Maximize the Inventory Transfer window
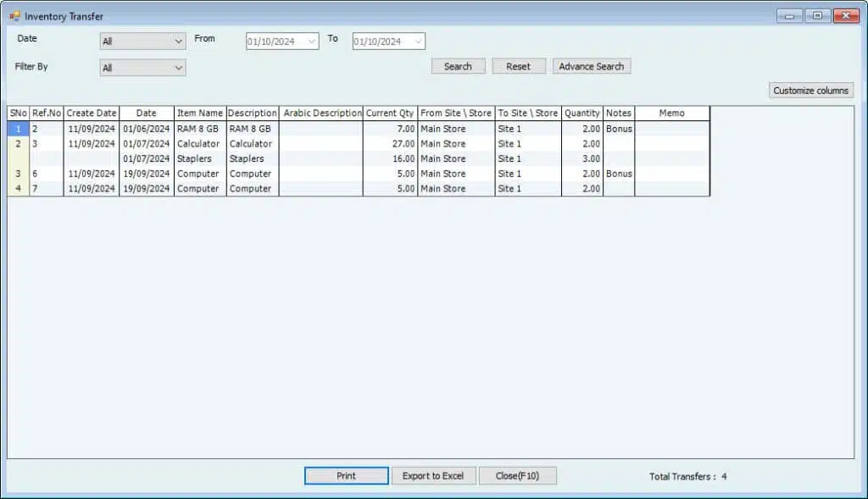868x499 pixels. coord(817,16)
